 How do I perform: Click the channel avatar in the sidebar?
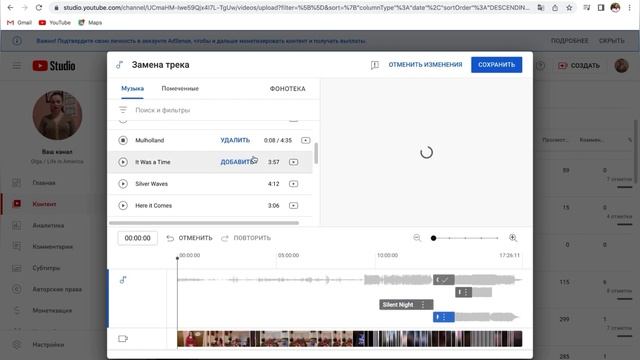pyautogui.click(x=57, y=115)
